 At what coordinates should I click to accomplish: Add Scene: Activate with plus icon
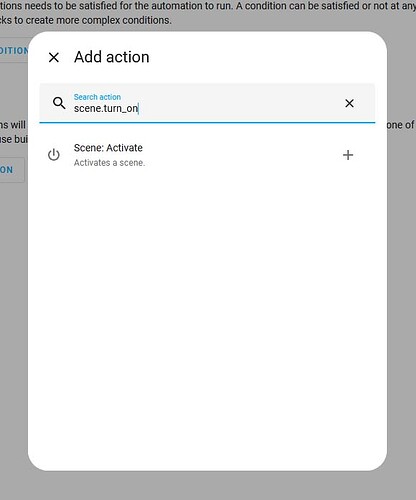tap(348, 155)
